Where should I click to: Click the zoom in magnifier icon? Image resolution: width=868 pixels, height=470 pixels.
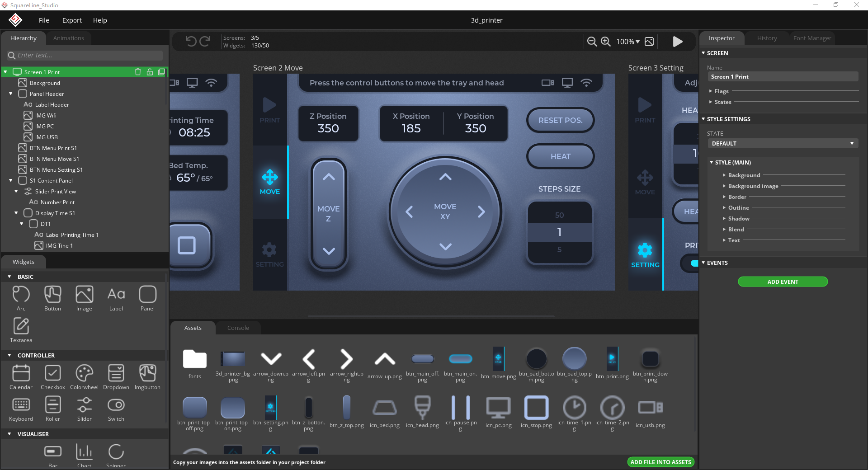point(606,42)
